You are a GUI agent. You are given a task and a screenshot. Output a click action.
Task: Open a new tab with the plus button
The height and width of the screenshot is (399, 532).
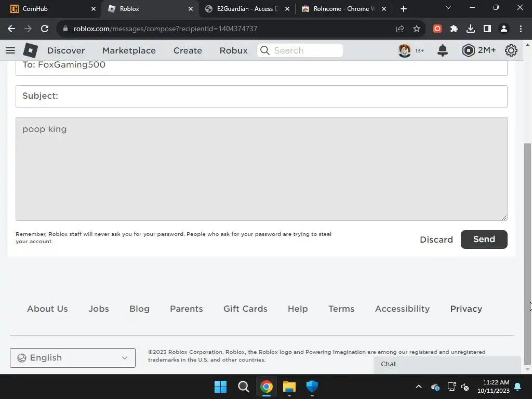403,9
